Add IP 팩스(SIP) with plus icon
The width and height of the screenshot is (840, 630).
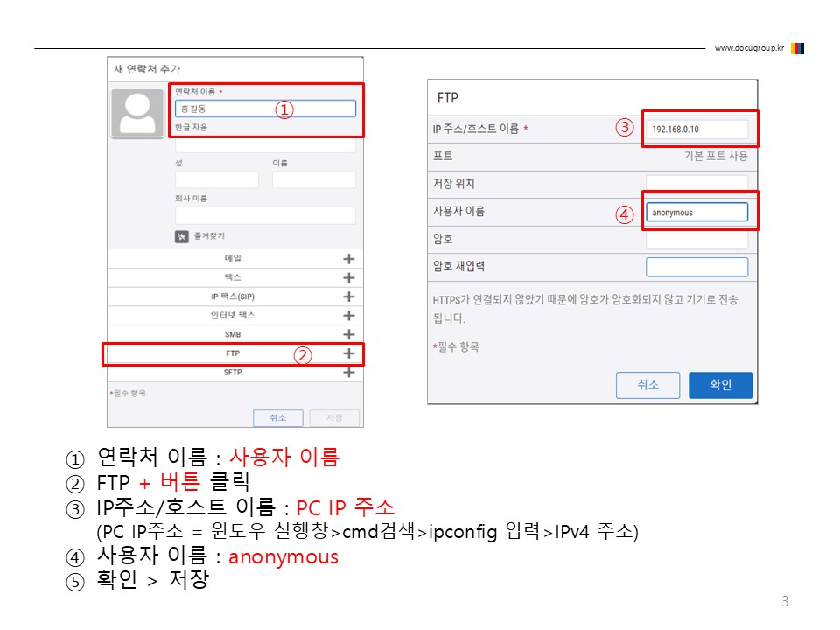[349, 297]
